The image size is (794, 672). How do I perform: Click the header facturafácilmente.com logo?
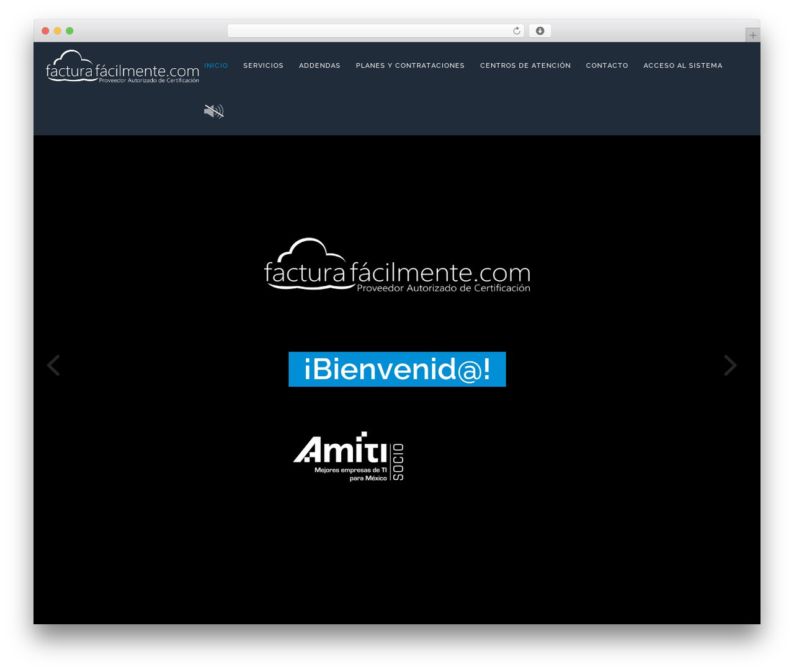coord(122,67)
